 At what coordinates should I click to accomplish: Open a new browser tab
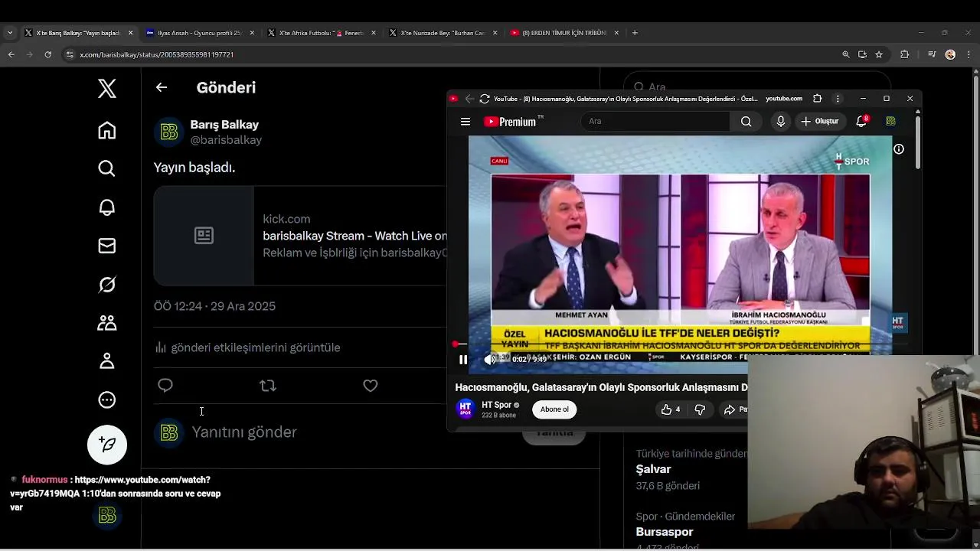[x=635, y=33]
